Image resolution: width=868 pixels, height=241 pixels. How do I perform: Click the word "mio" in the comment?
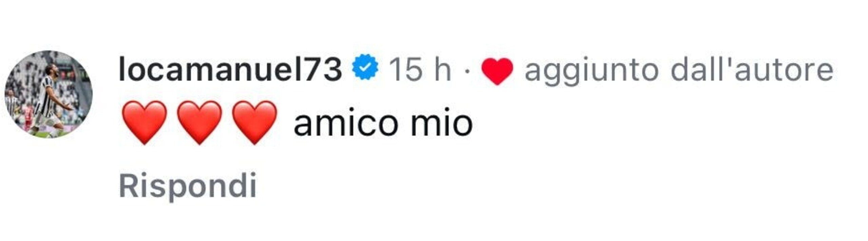pyautogui.click(x=442, y=123)
